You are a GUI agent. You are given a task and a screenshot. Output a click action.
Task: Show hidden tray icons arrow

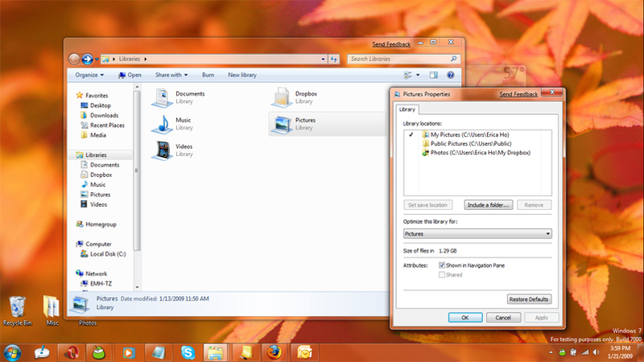click(551, 352)
